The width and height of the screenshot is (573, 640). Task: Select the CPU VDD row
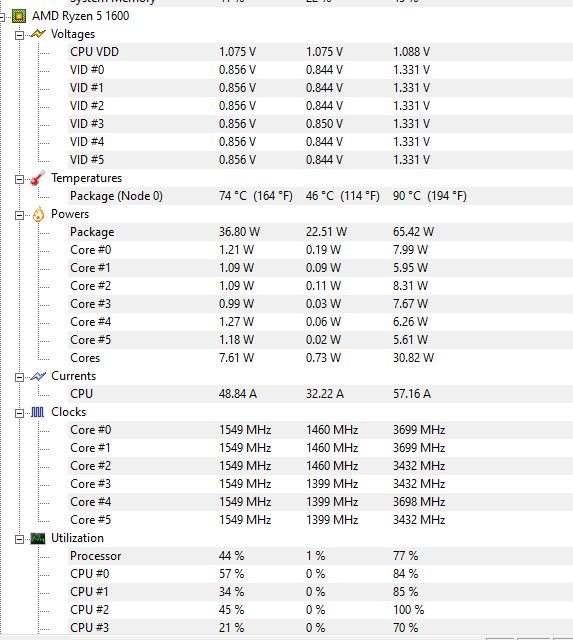320,52
